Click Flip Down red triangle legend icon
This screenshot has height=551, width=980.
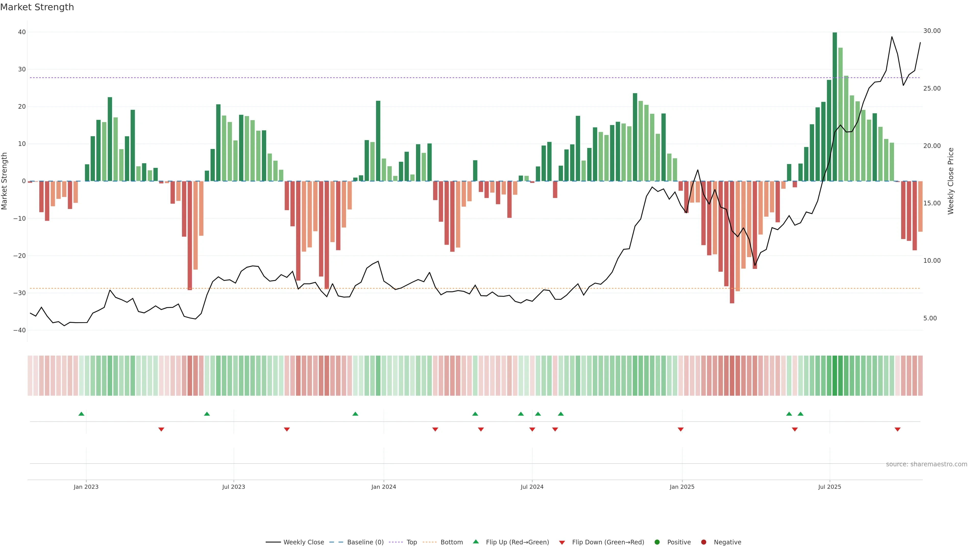[x=562, y=542]
